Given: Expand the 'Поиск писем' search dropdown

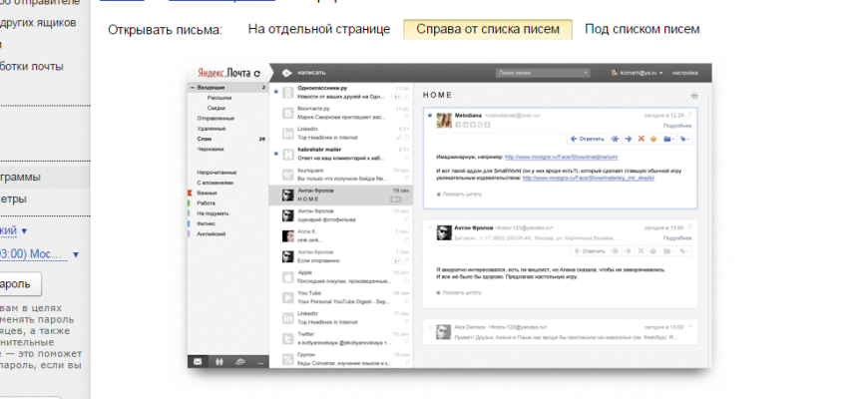Looking at the screenshot, I should pos(587,73).
